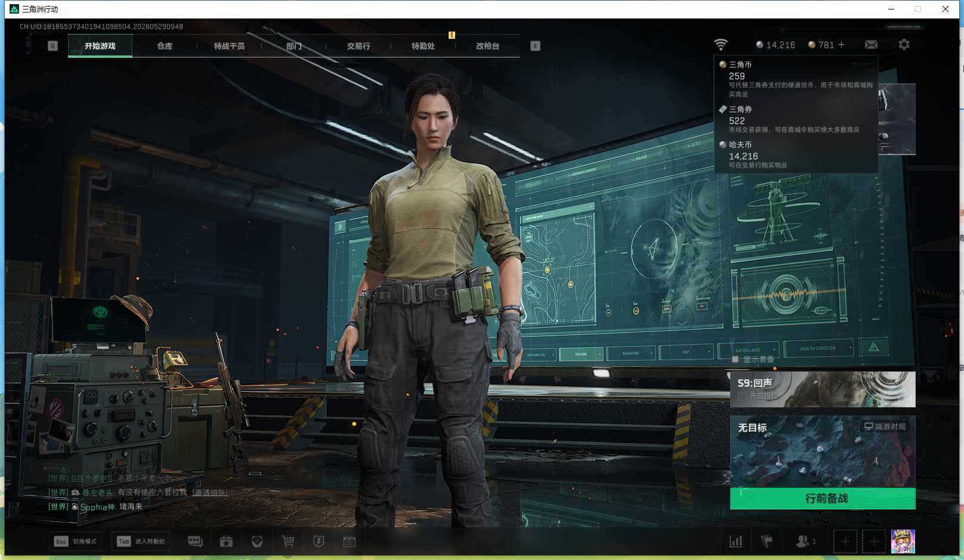Click the lightning shield icon
This screenshot has height=560, width=964.
319,541
